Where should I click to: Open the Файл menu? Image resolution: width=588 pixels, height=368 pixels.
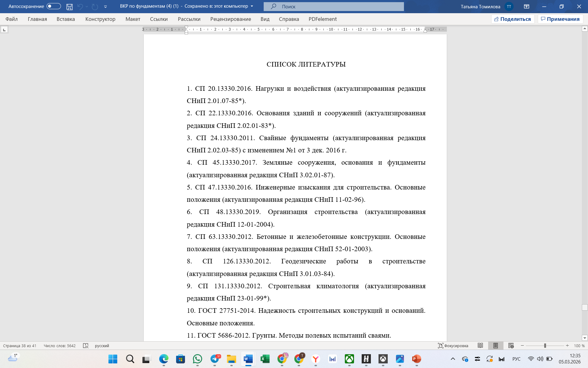click(x=12, y=19)
